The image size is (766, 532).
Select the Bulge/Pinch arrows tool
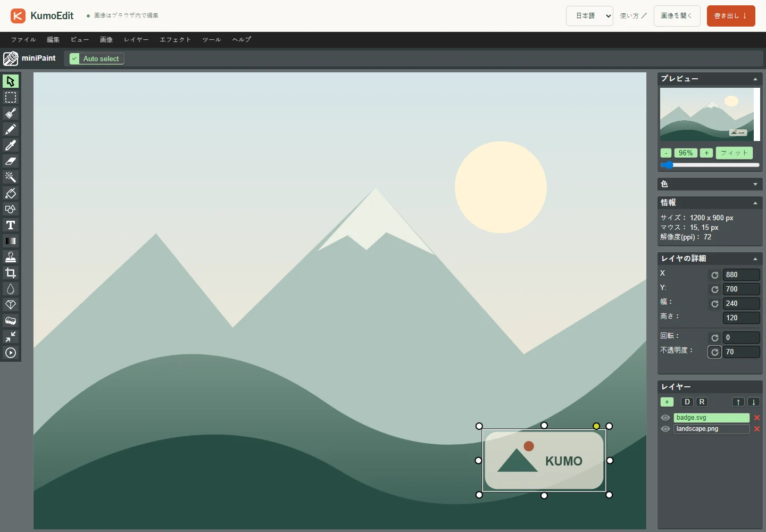11,337
